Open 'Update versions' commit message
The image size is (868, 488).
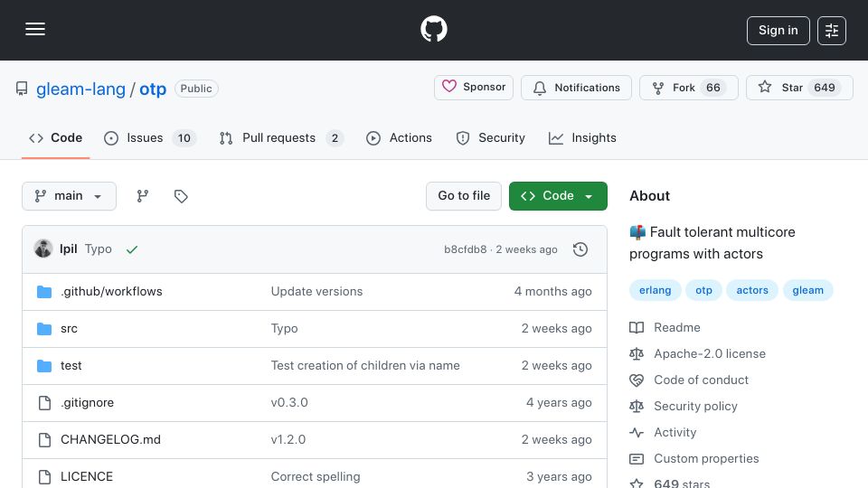coord(316,292)
